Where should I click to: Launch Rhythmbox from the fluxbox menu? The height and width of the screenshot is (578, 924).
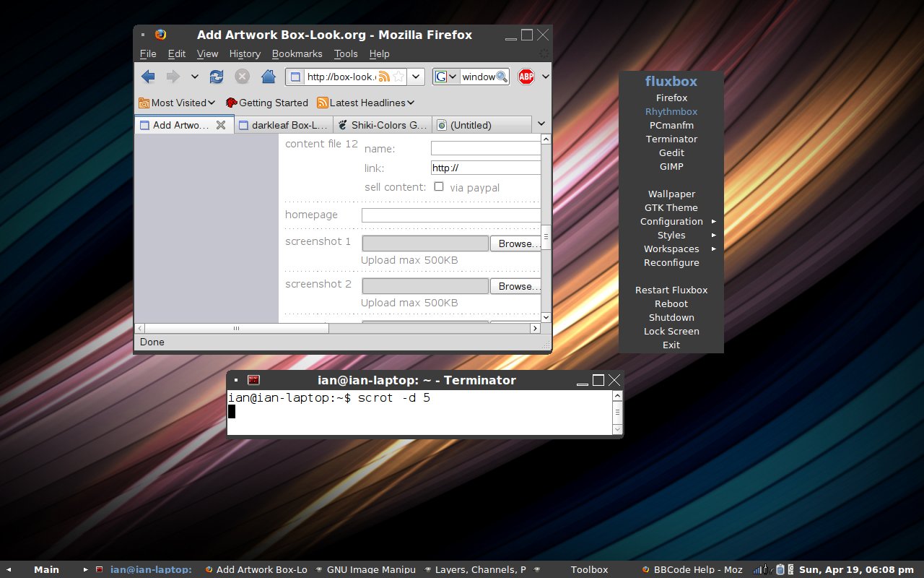[x=671, y=111]
